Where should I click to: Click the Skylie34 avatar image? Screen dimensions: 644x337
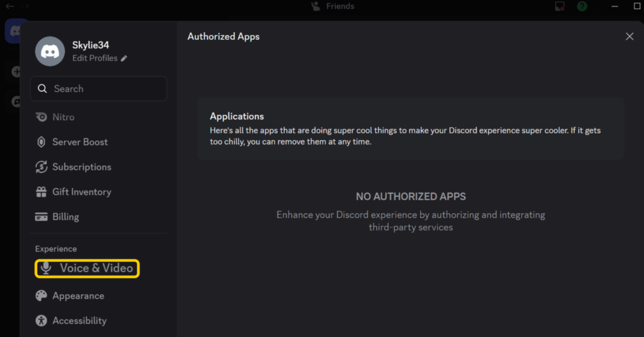tap(50, 52)
